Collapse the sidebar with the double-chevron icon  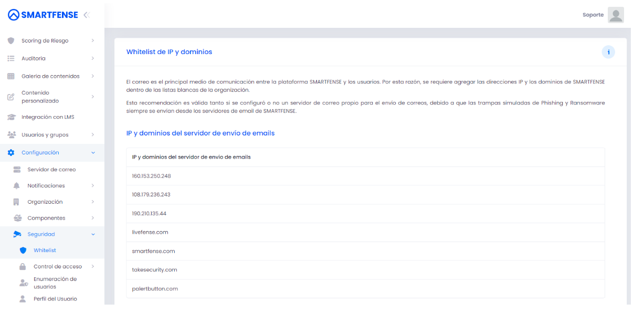87,15
